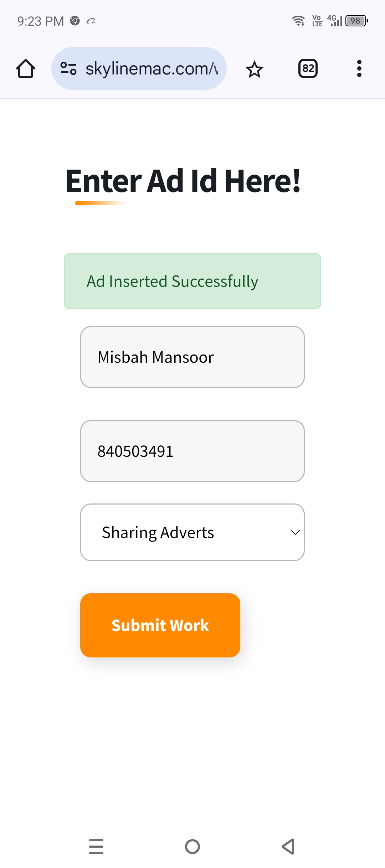Image resolution: width=385 pixels, height=868 pixels.
Task: Expand the Sharing Adverts dropdown
Action: tap(192, 532)
